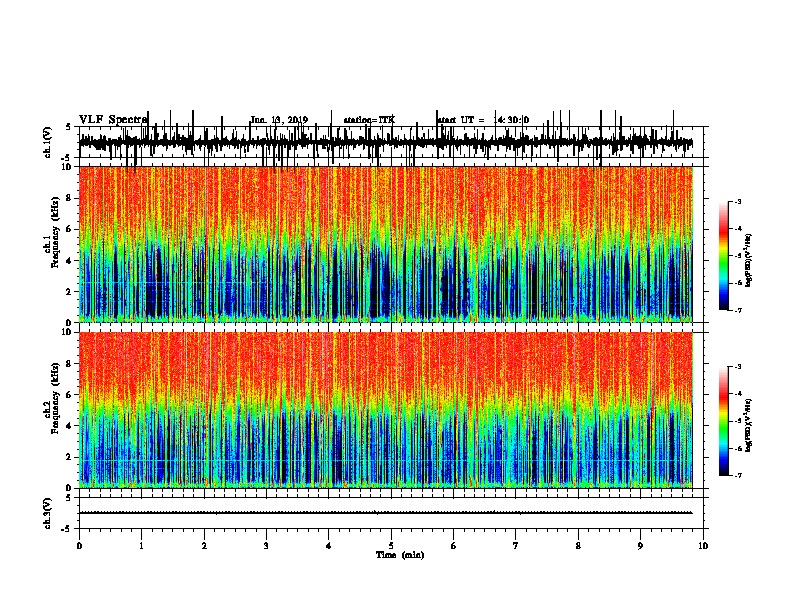Click time axis tick label "8"
The image size is (792, 612).
[578, 546]
